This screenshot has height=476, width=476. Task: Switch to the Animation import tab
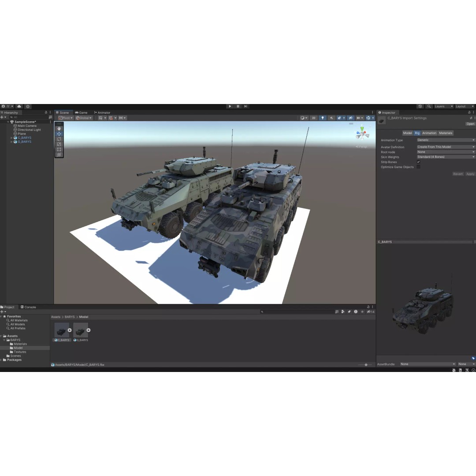pyautogui.click(x=429, y=133)
